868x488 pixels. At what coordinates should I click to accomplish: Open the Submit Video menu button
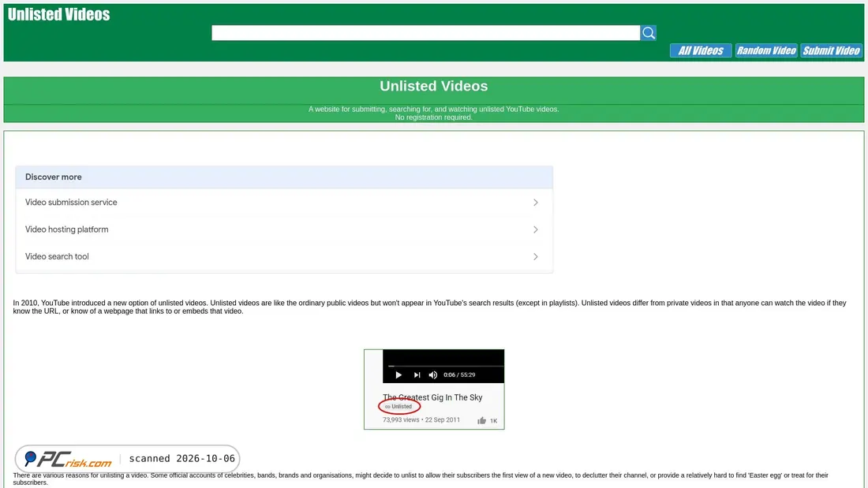832,50
